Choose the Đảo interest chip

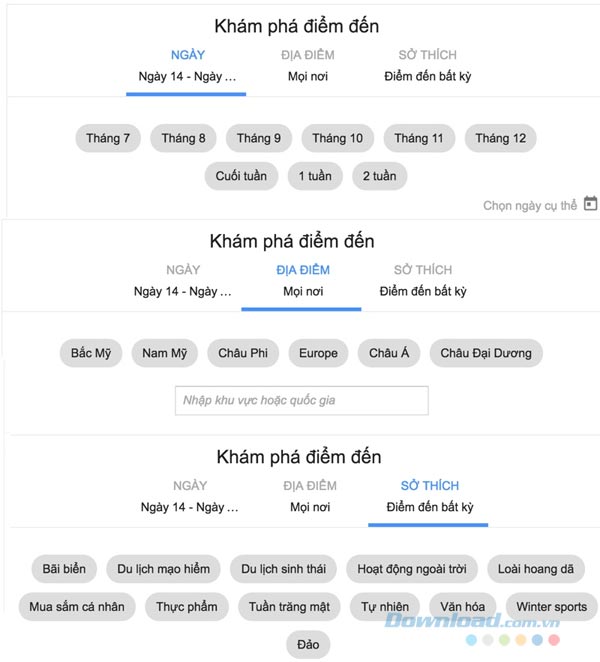pos(308,645)
